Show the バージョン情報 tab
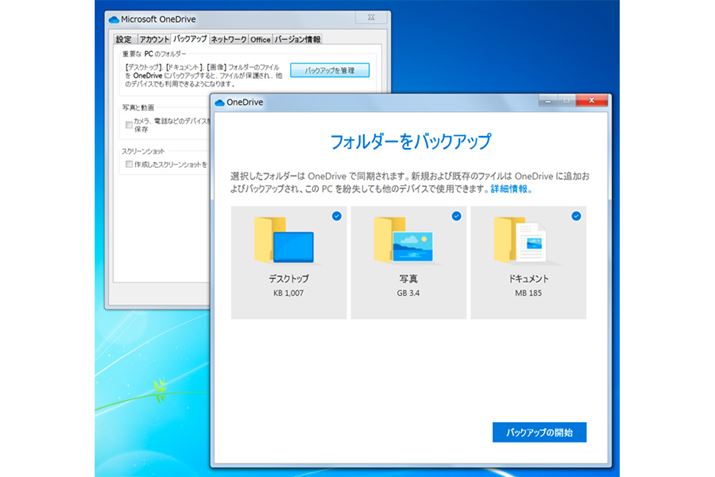The width and height of the screenshot is (715, 477). point(298,40)
